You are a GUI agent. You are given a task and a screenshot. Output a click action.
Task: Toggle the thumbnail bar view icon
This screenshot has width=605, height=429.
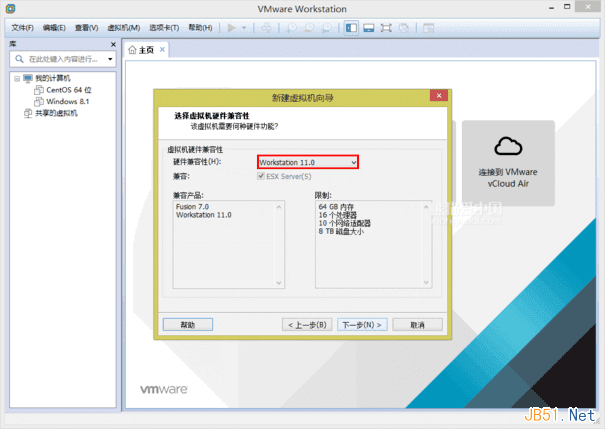pos(368,28)
